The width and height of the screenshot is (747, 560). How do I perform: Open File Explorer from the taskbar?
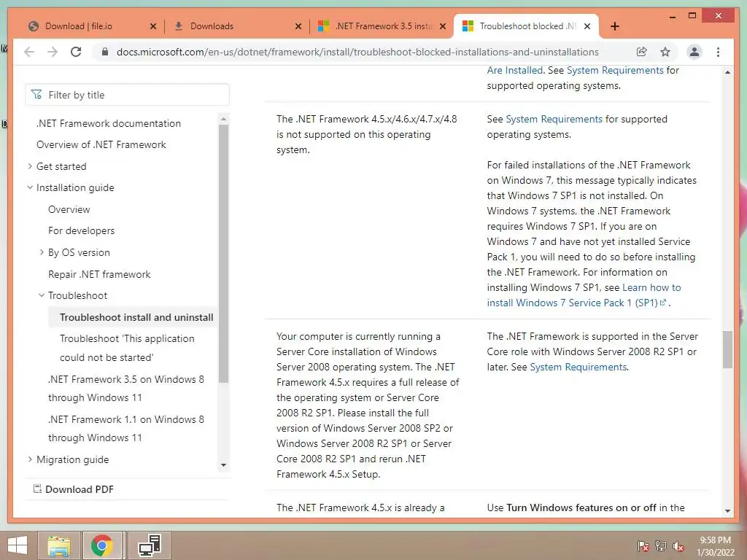tap(59, 545)
